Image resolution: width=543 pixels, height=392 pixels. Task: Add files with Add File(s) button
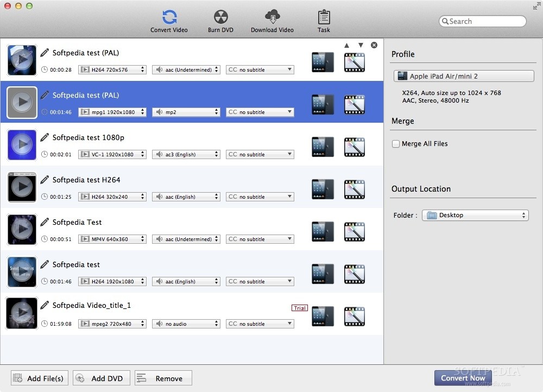[x=39, y=378]
